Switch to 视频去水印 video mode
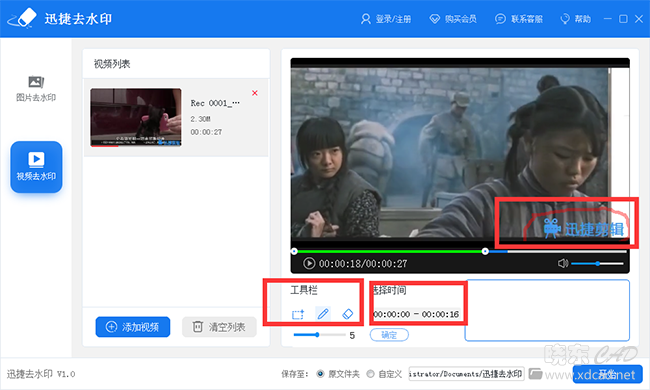The height and width of the screenshot is (390, 650). pyautogui.click(x=36, y=167)
